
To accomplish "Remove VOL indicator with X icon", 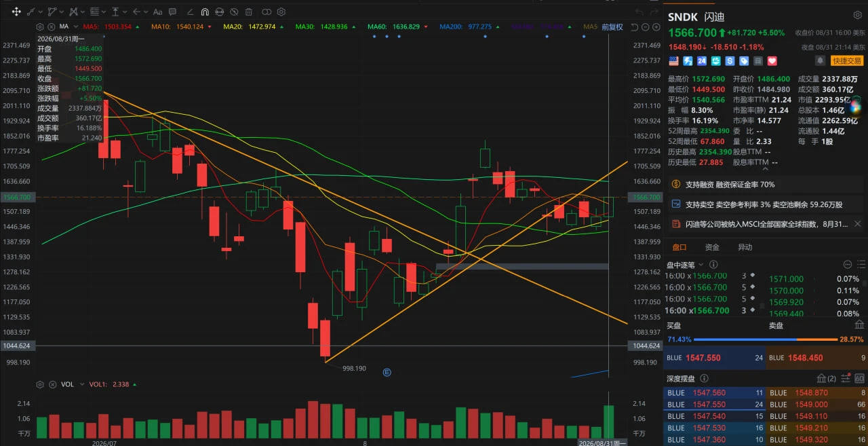I will (x=52, y=384).
